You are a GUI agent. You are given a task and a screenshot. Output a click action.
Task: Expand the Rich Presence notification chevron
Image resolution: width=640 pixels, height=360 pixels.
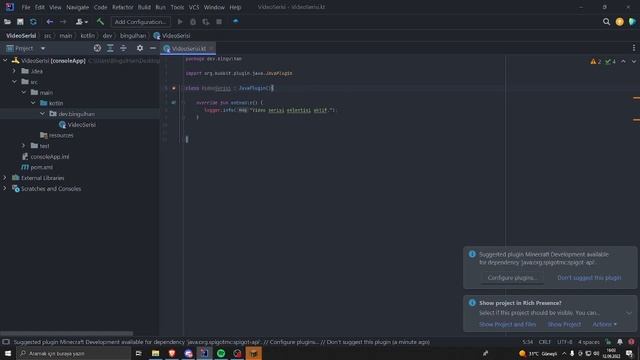point(629,313)
